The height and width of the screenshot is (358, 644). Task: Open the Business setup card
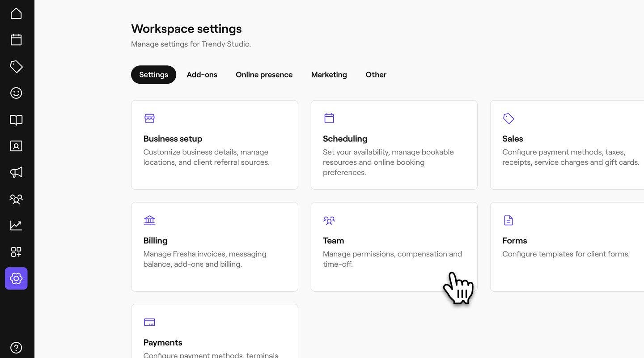pos(214,145)
